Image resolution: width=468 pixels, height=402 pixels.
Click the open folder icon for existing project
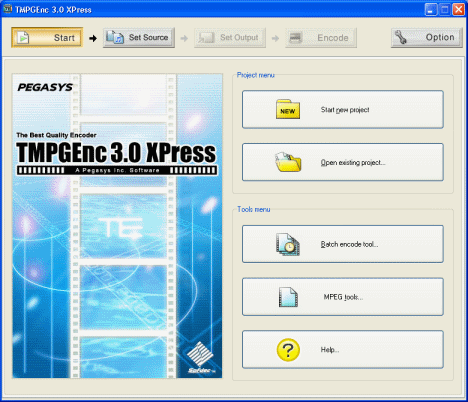288,162
